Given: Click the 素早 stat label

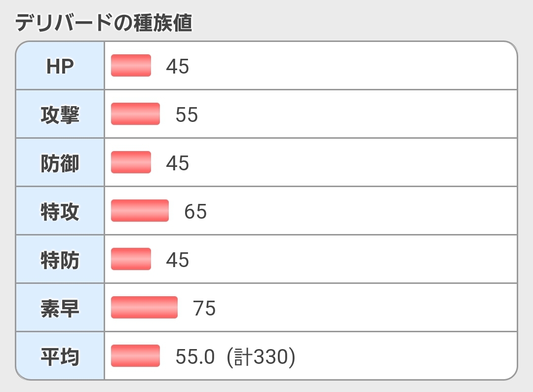Looking at the screenshot, I should pos(60,308).
